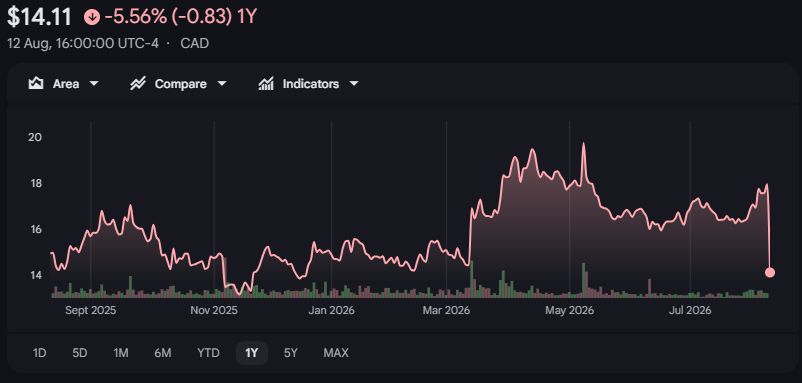Expand the Indicators dropdown arrow
This screenshot has height=383, width=802.
pos(353,84)
